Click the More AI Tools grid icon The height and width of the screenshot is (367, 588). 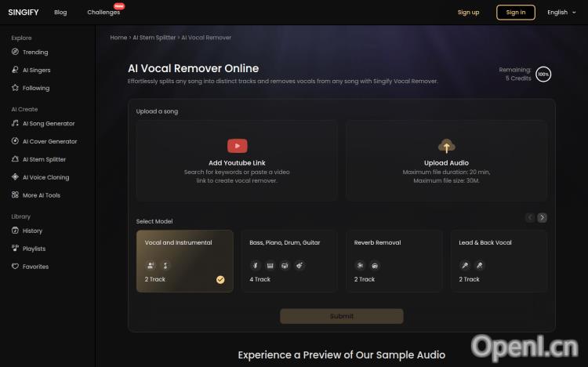click(15, 194)
